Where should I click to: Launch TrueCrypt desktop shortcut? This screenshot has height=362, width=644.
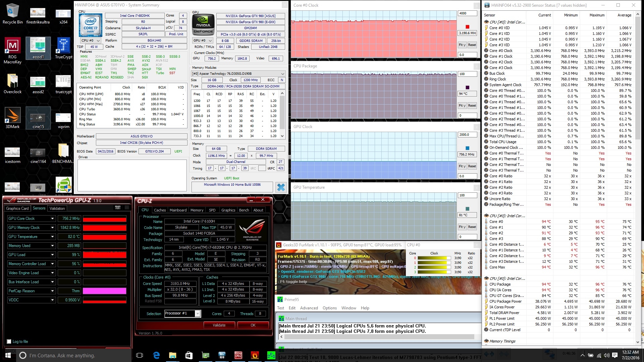click(x=63, y=49)
